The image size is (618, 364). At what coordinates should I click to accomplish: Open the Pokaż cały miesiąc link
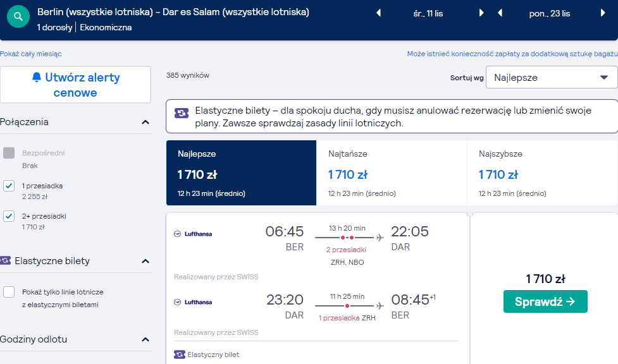[x=31, y=54]
